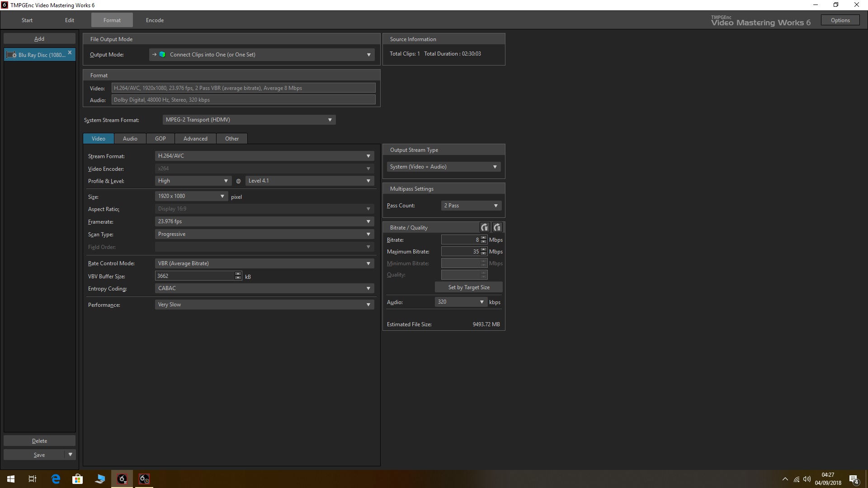This screenshot has width=868, height=488.
Task: Open the Pass Count dropdown
Action: point(495,206)
